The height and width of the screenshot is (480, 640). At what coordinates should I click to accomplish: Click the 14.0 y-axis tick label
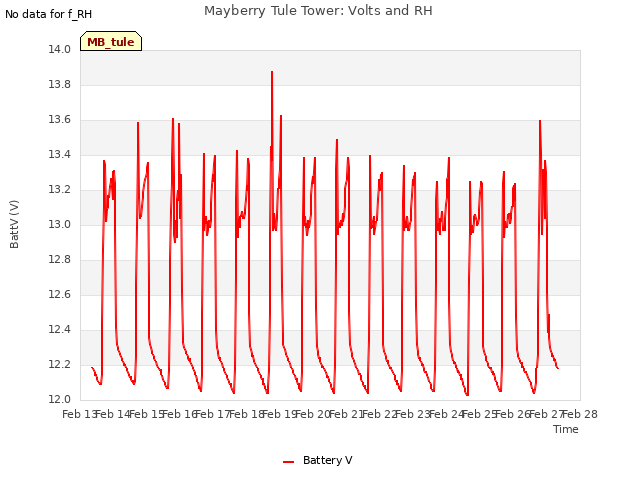(x=60, y=49)
